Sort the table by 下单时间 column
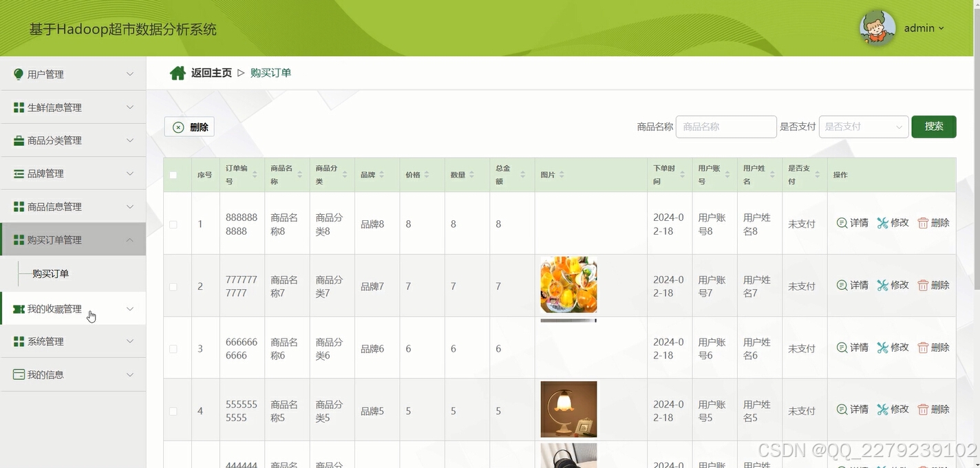 pos(682,175)
